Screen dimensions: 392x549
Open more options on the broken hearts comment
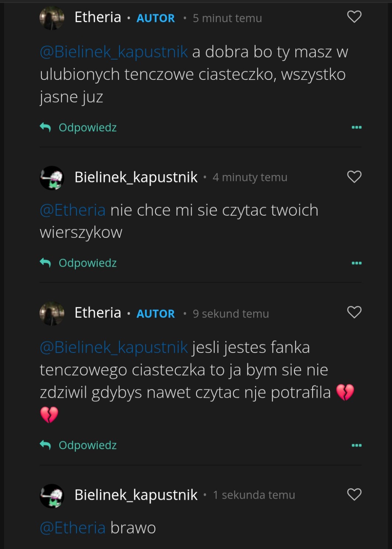(356, 445)
